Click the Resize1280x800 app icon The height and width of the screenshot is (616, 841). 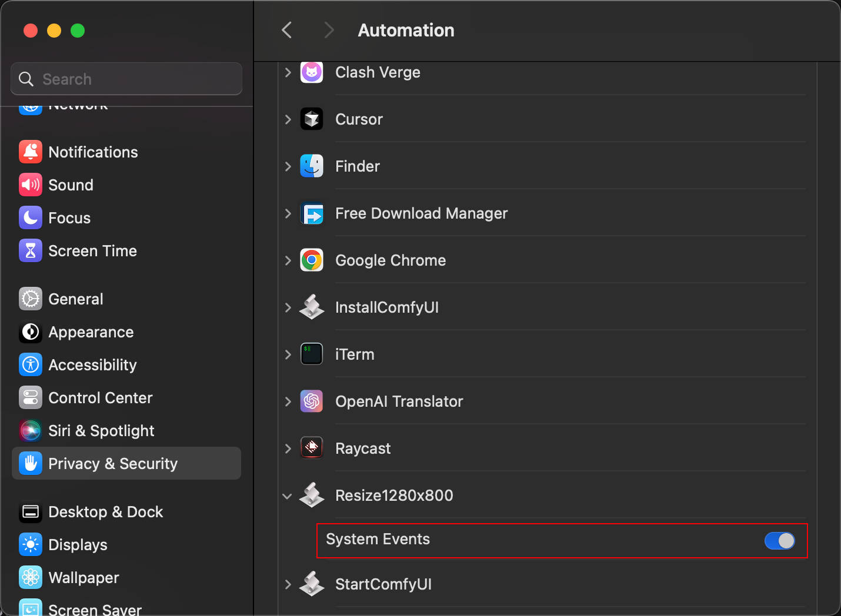point(312,496)
